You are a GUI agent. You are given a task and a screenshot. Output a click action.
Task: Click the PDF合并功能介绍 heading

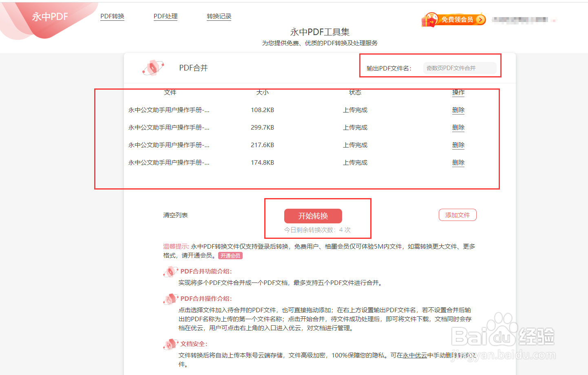[x=206, y=271]
